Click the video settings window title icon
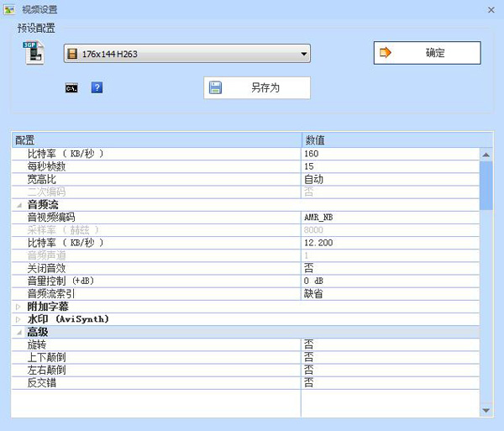 [9, 9]
